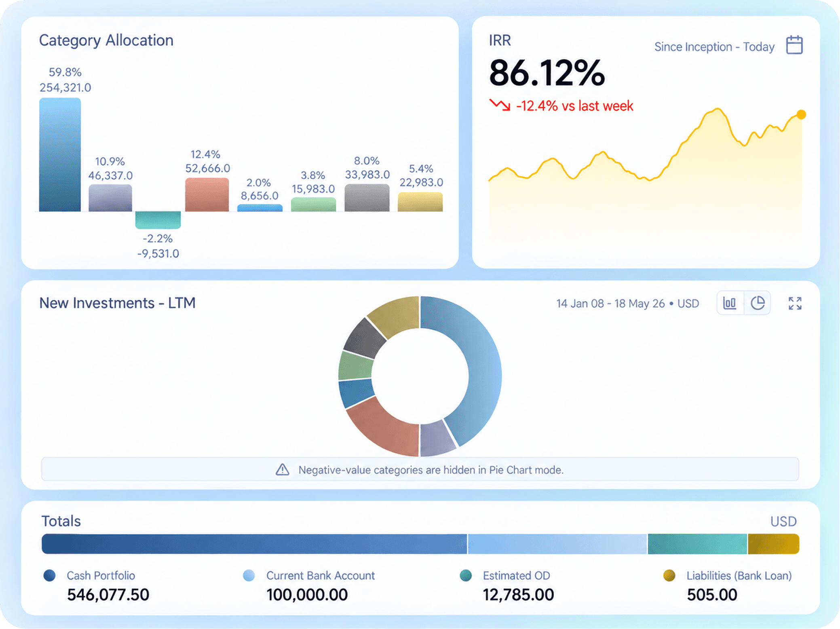This screenshot has height=629, width=840.
Task: Click the 86.12% IRR value
Action: pyautogui.click(x=547, y=73)
